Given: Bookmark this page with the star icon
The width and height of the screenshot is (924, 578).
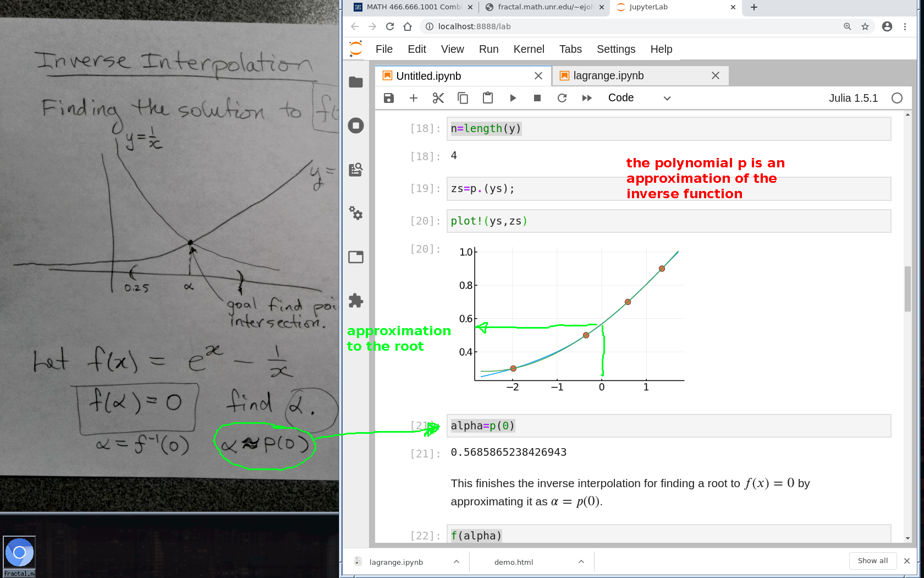Looking at the screenshot, I should (865, 26).
